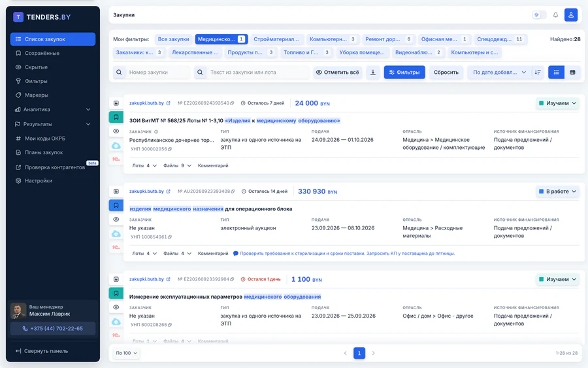588x368 pixels.
Task: Toggle Отметить всё
Action: tap(338, 73)
